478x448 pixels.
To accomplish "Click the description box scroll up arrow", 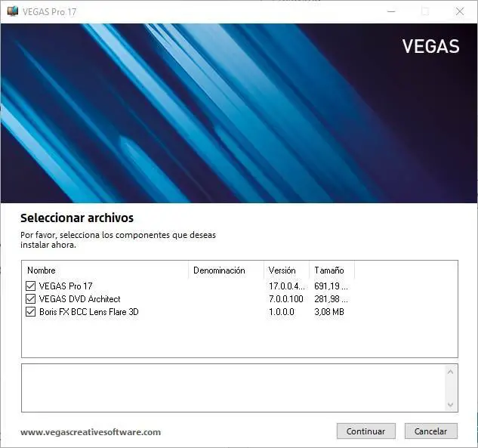I will coord(450,372).
